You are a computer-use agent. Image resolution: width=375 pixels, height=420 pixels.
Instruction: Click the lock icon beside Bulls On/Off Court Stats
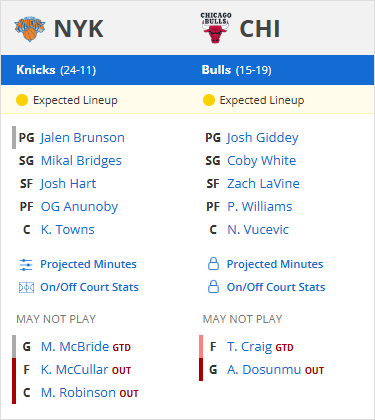(x=213, y=287)
